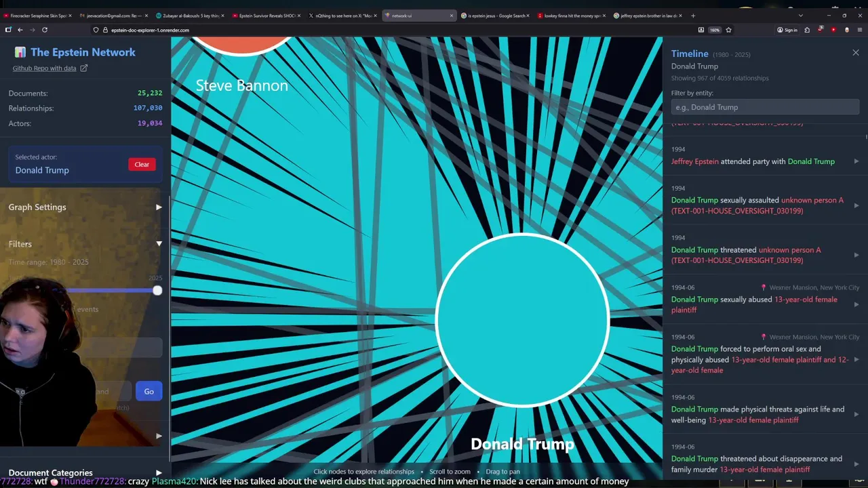This screenshot has width=868, height=488.
Task: Click the Timeline panel scrollbar
Action: (x=865, y=136)
